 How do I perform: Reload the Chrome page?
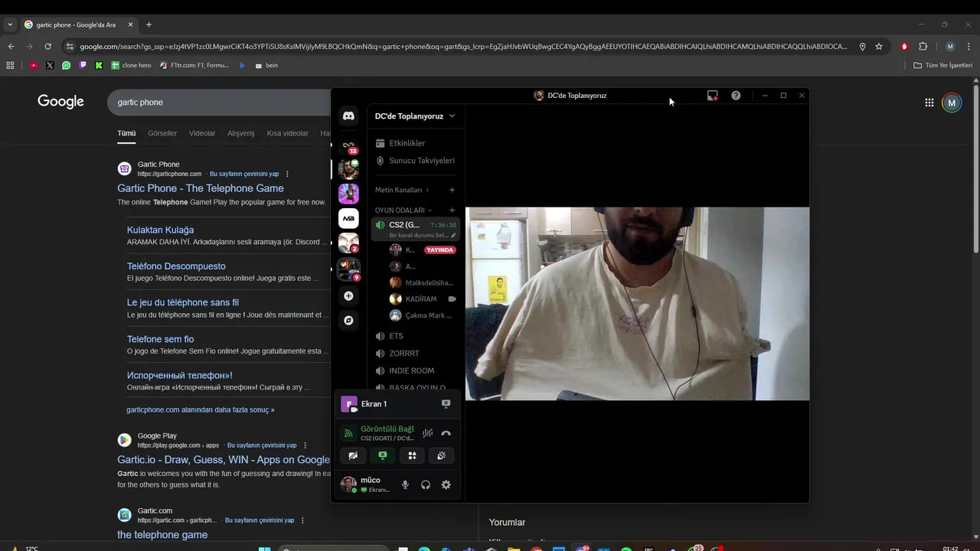(47, 46)
